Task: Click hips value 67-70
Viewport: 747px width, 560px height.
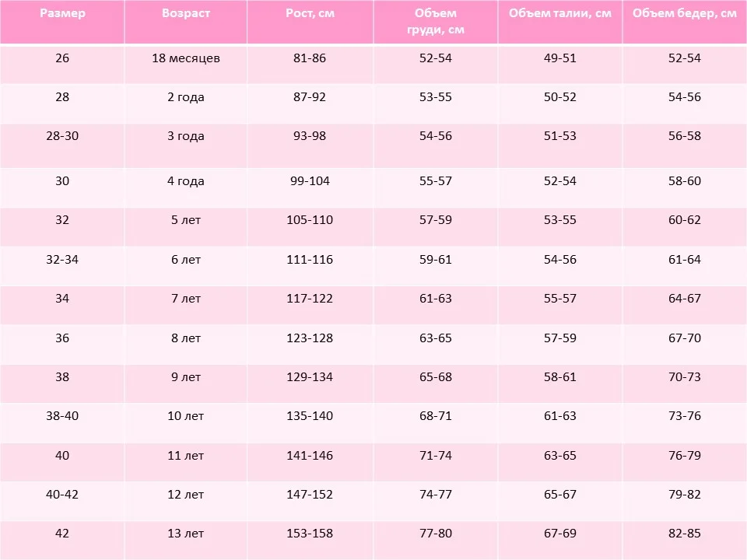Action: click(x=685, y=338)
